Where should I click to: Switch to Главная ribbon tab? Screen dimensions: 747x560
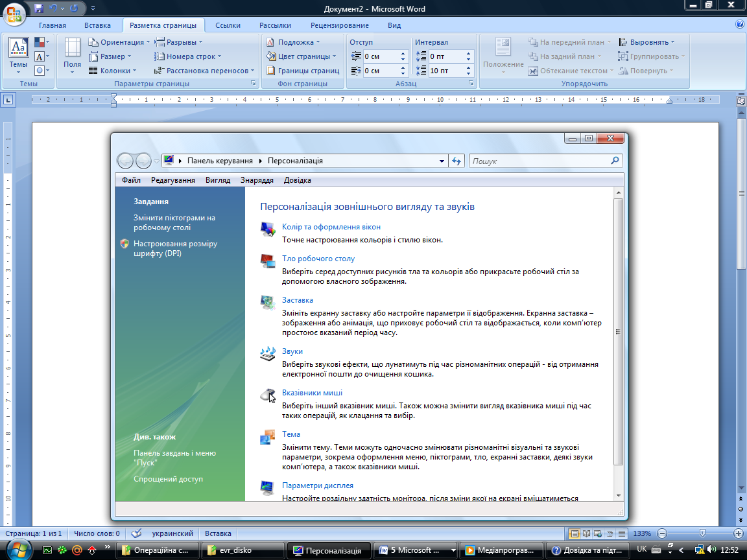click(x=53, y=25)
